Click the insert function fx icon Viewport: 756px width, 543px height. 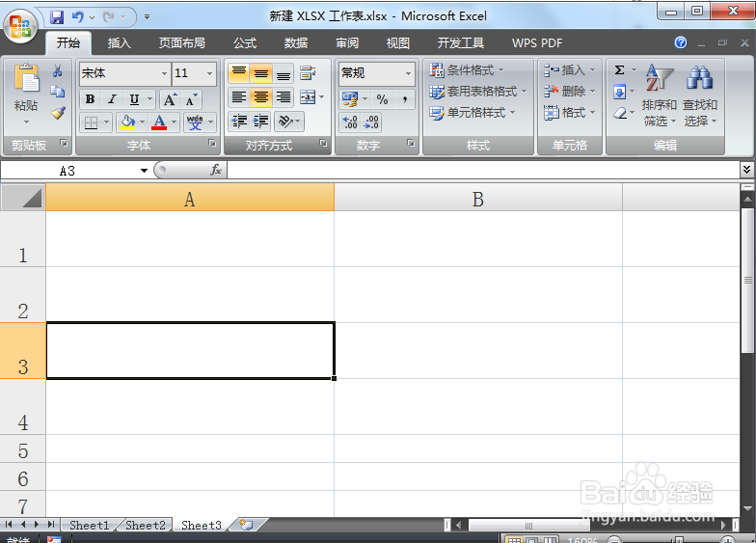tap(216, 170)
